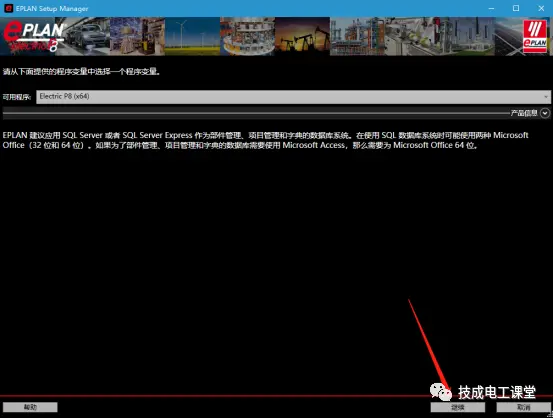This screenshot has height=418, width=554.
Task: Click the EPLAN Electric P8 logo
Action: (x=34, y=36)
